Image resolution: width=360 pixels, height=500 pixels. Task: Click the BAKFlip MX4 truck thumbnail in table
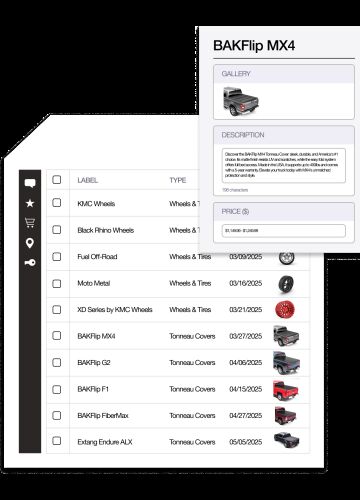(286, 336)
